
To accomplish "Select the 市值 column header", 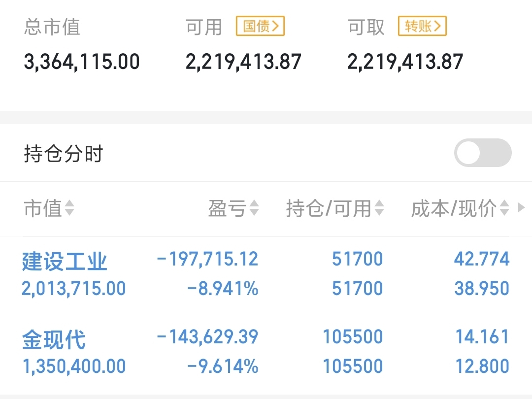I will pyautogui.click(x=43, y=208).
